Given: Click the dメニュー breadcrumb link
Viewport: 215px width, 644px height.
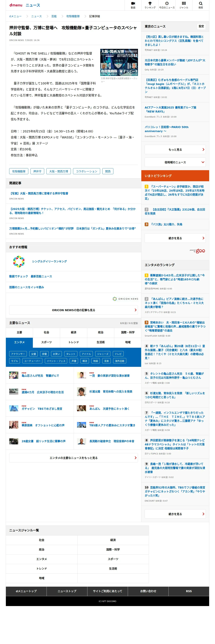Looking at the screenshot, I should (x=15, y=16).
